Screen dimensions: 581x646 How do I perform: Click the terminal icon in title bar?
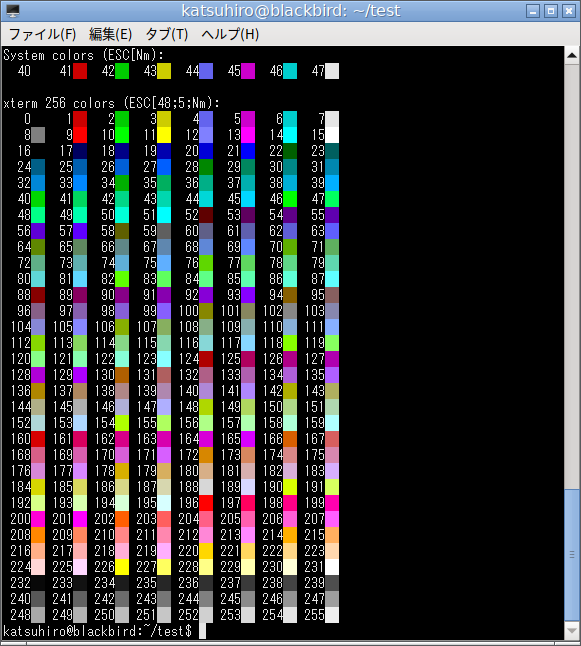(13, 11)
